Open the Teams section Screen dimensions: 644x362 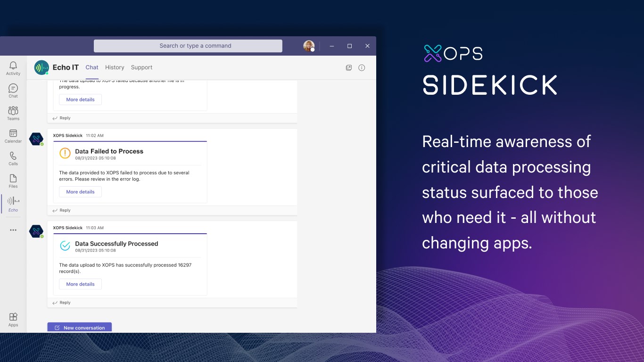[x=13, y=113]
